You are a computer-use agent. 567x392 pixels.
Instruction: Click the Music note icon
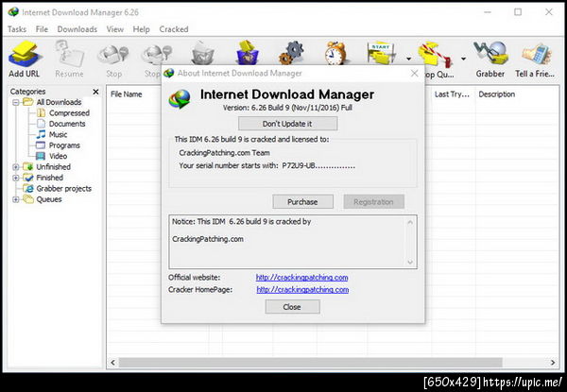(41, 134)
